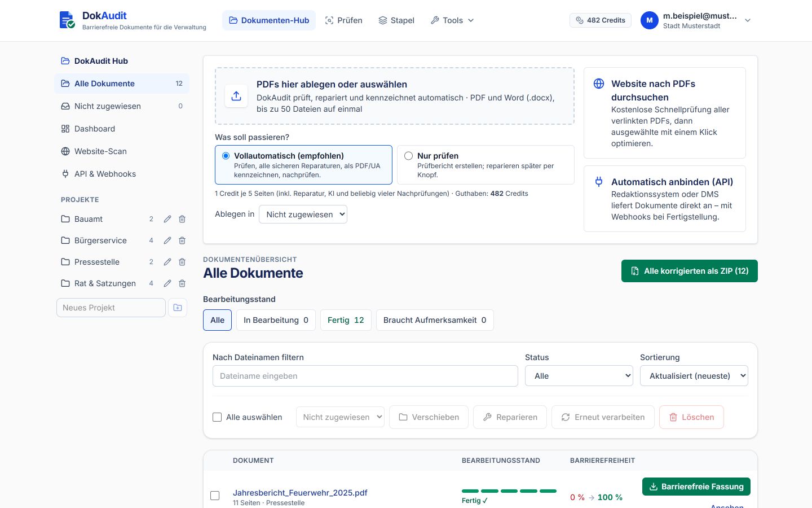This screenshot has height=508, width=812.
Task: Choose the Nur prüfen radio option
Action: (x=409, y=156)
